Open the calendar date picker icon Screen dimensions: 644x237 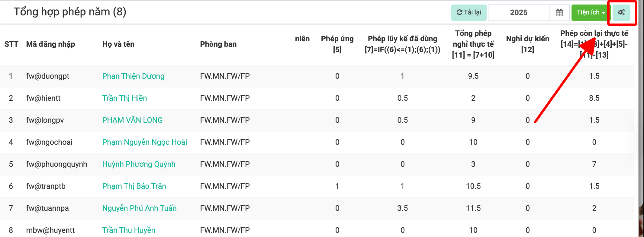(559, 12)
